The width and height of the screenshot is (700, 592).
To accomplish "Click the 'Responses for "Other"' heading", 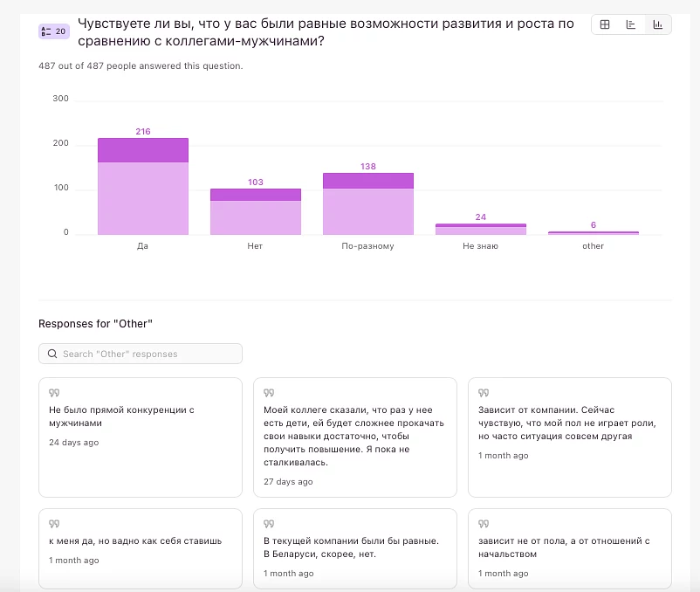I will [x=96, y=324].
